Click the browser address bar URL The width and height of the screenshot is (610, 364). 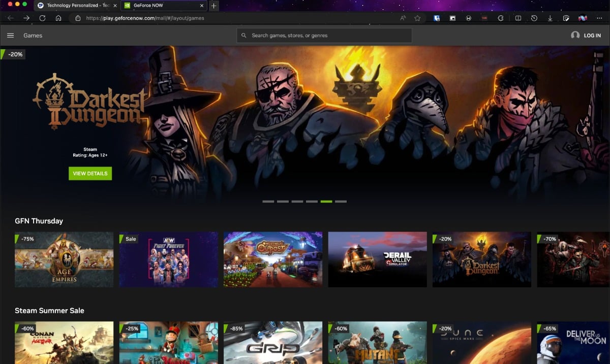click(x=145, y=18)
